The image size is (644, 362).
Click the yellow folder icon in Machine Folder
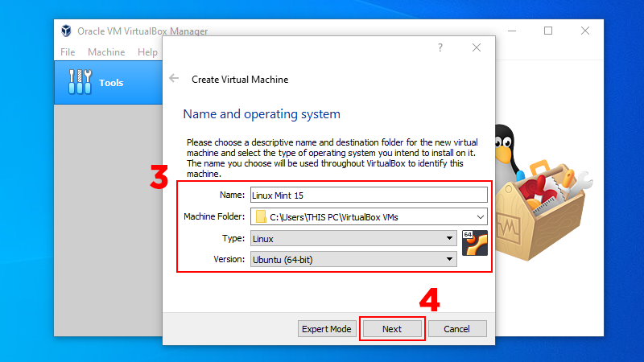point(260,216)
